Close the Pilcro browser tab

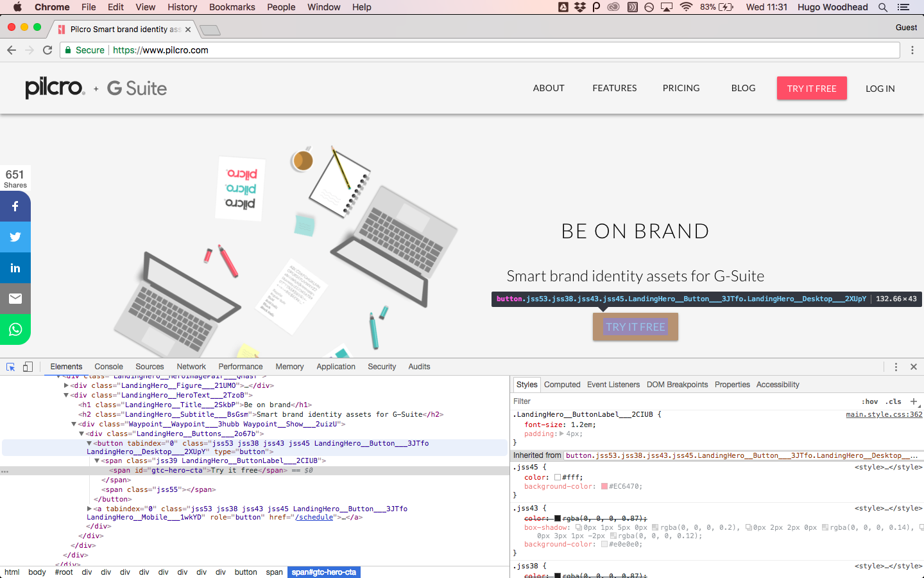[188, 30]
